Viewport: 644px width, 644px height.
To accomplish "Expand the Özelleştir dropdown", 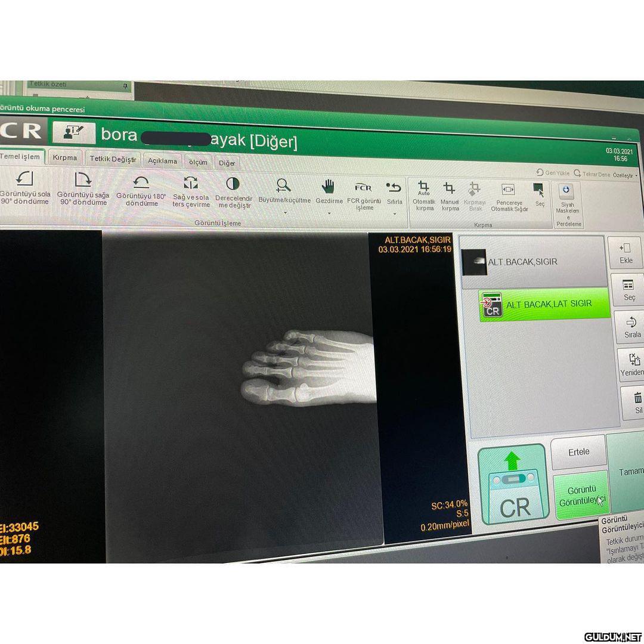I will [x=626, y=176].
